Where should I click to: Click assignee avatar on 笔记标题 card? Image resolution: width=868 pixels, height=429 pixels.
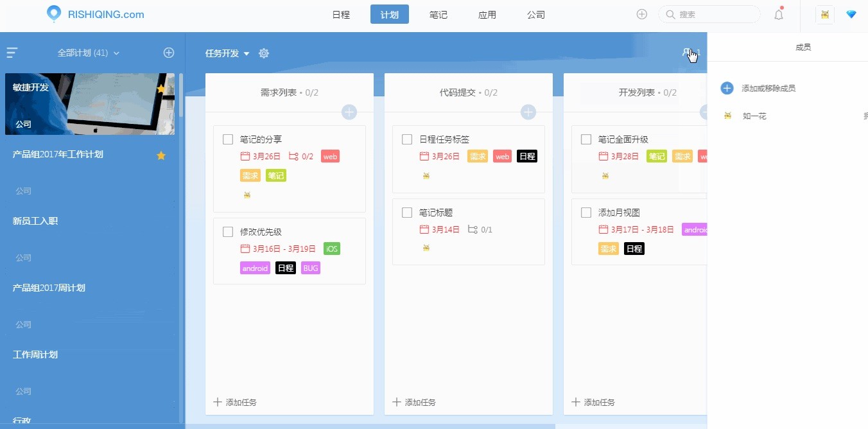[x=426, y=247]
